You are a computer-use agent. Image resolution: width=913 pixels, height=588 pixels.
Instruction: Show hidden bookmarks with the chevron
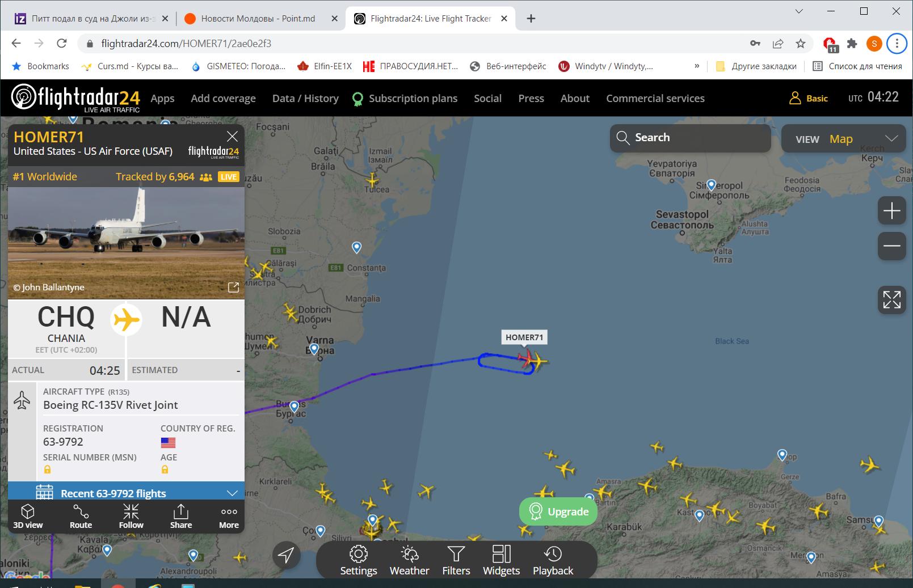click(x=697, y=66)
